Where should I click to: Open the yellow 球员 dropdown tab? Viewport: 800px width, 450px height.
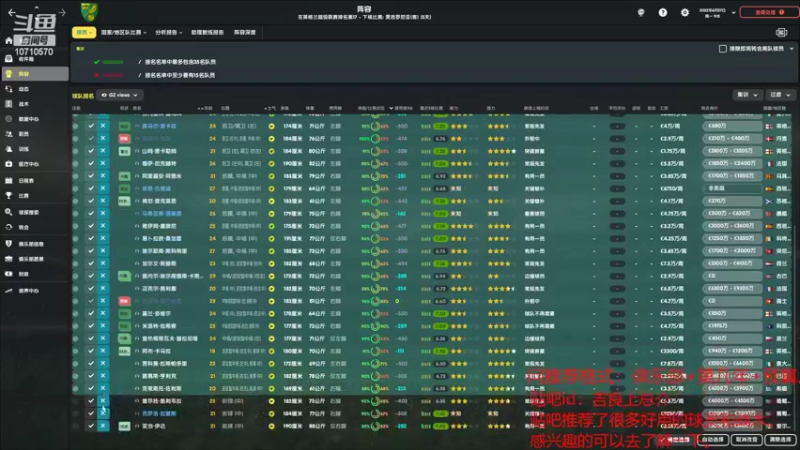click(x=84, y=32)
